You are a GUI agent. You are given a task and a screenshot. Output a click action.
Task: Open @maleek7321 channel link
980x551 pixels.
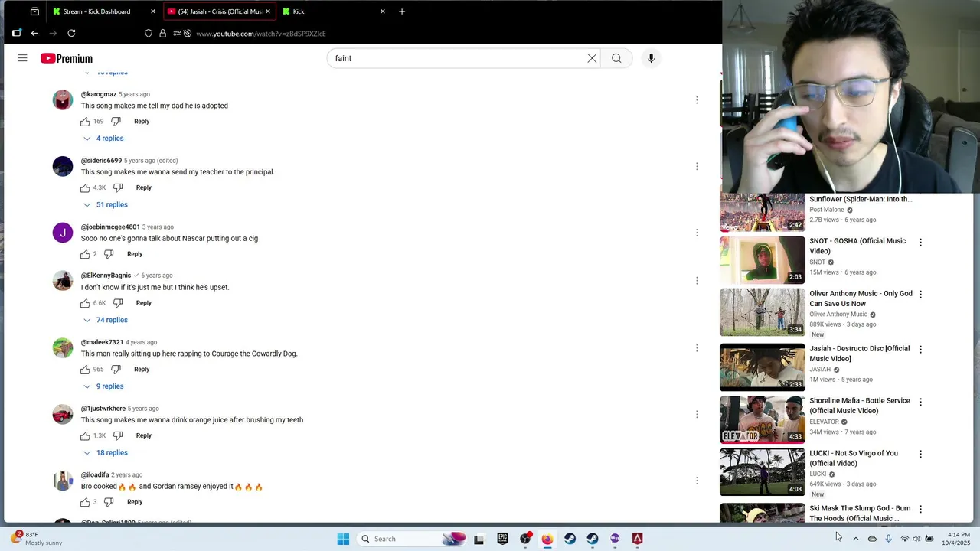coord(102,342)
